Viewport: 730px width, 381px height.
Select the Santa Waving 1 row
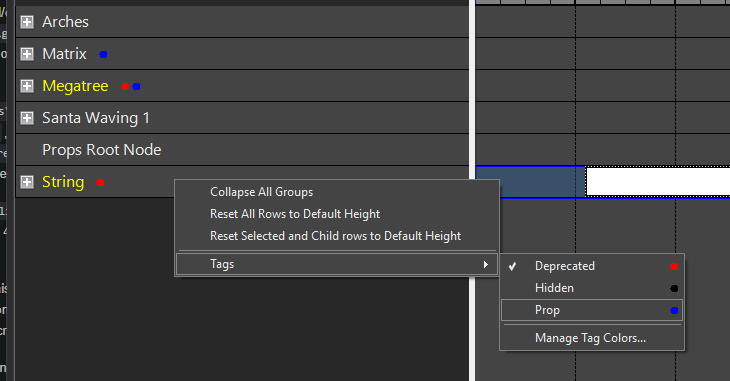point(242,118)
